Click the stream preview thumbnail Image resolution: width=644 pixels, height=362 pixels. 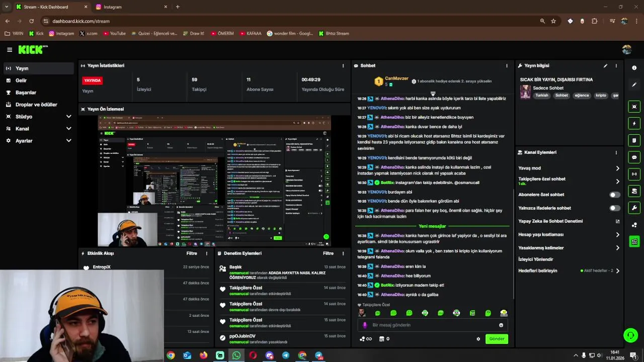[214, 181]
